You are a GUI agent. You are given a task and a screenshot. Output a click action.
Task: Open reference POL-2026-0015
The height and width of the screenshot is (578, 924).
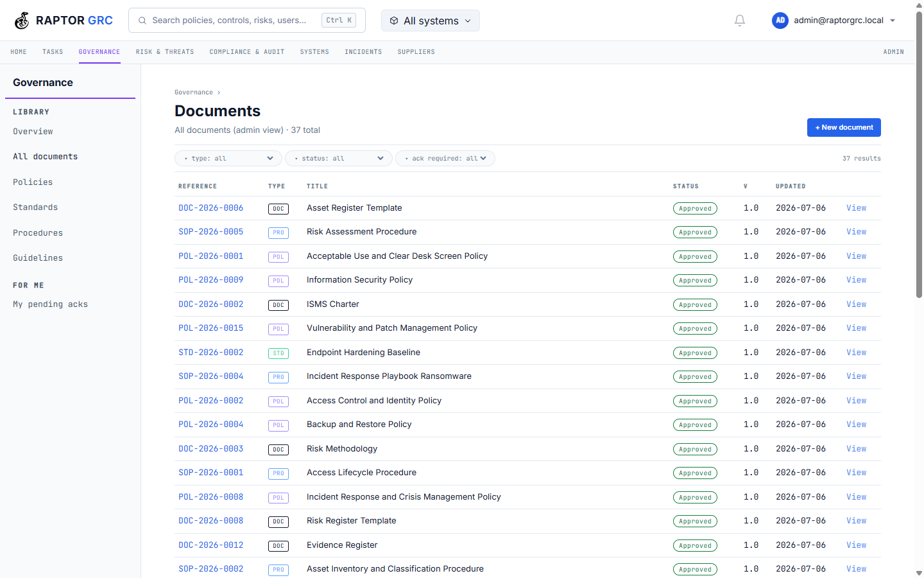tap(211, 328)
